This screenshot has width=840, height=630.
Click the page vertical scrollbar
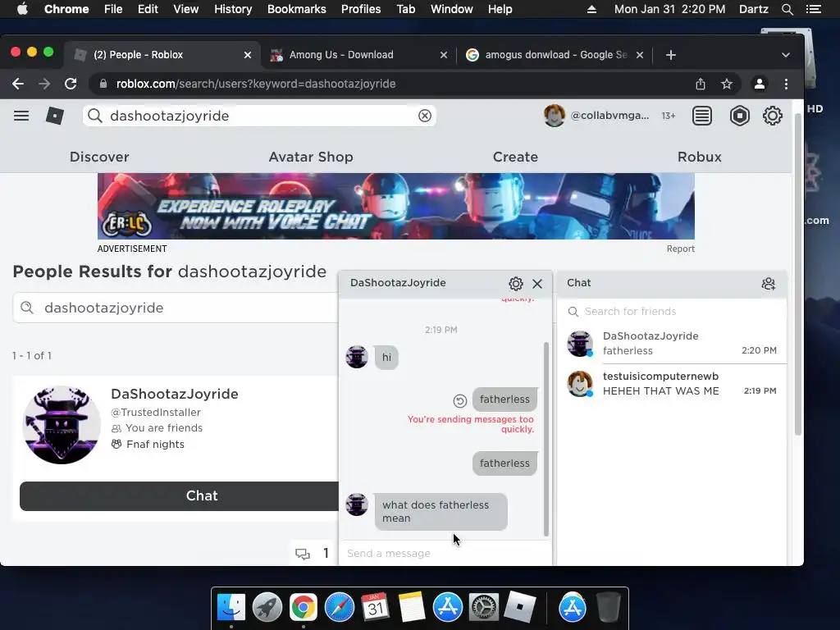click(x=797, y=274)
